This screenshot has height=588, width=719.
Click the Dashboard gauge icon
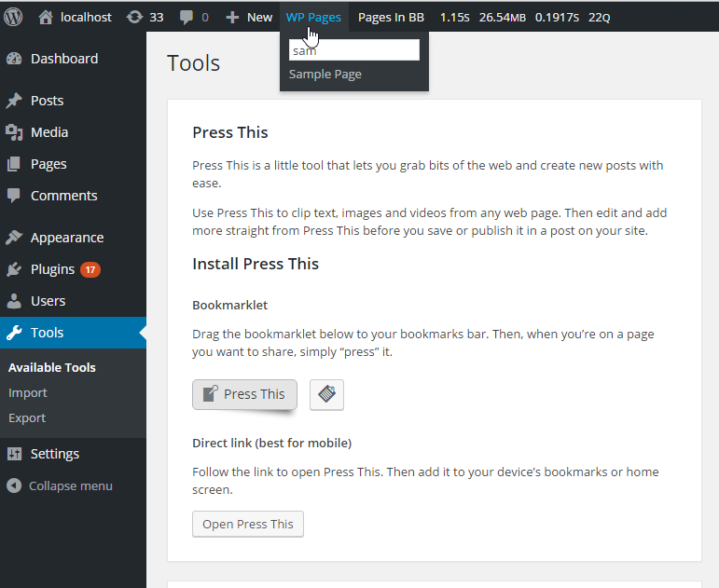14,59
